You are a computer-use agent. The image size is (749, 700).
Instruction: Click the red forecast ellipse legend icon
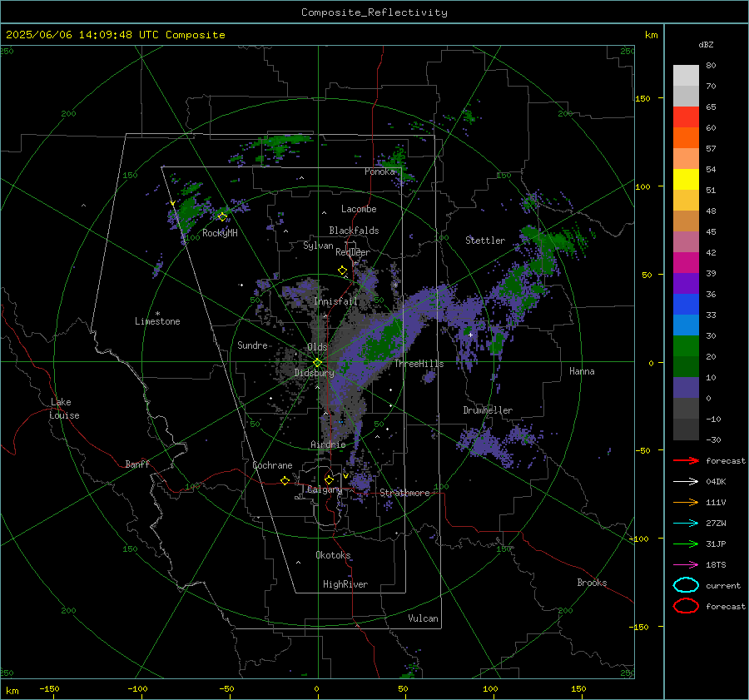[x=686, y=606]
